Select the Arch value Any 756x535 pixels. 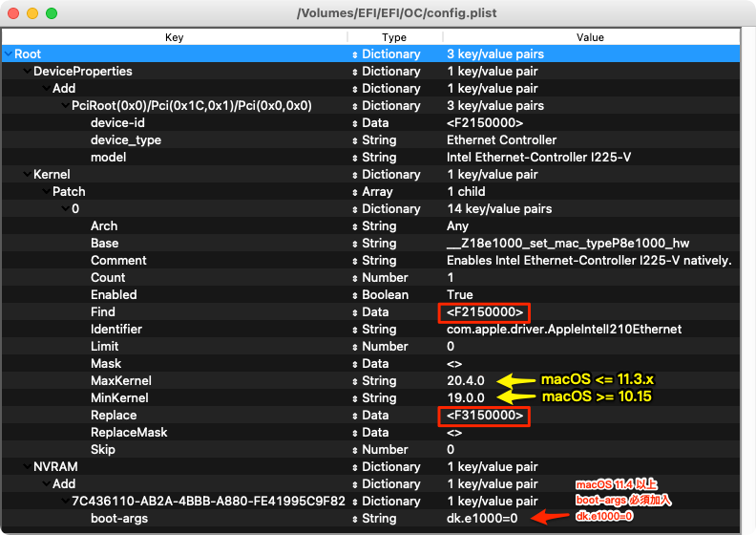point(457,226)
